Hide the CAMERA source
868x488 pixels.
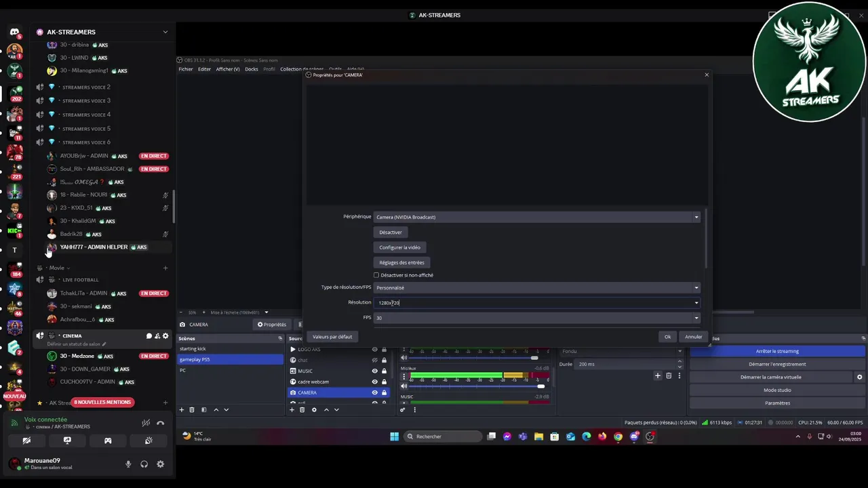click(374, 392)
